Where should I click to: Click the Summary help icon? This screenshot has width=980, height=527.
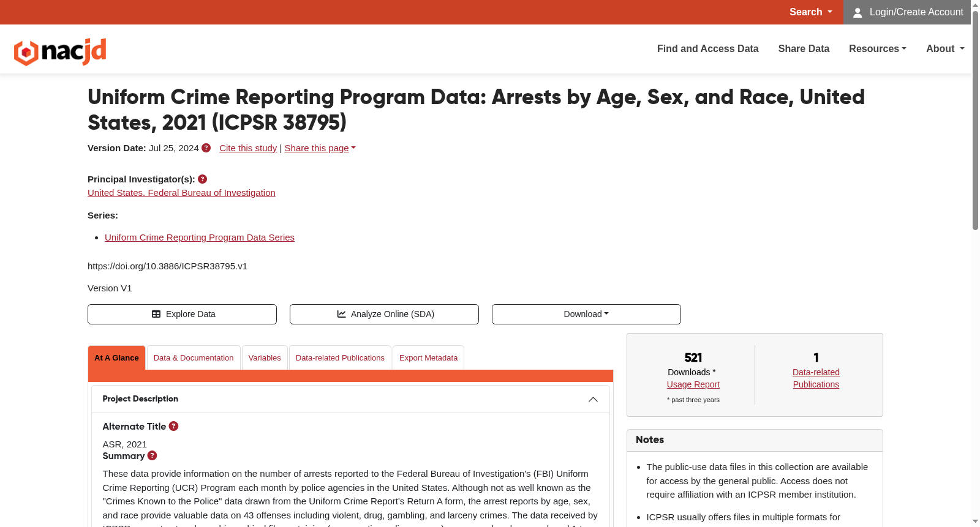153,455
